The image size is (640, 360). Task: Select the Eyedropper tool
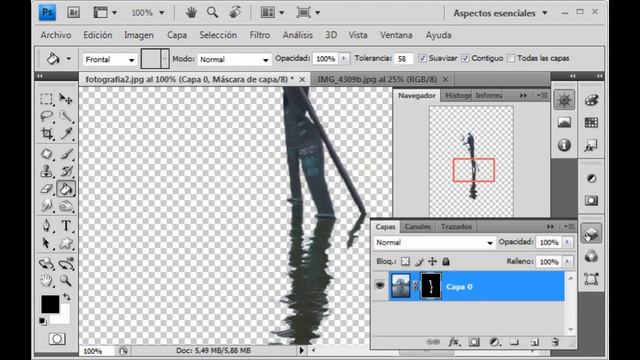(66, 133)
